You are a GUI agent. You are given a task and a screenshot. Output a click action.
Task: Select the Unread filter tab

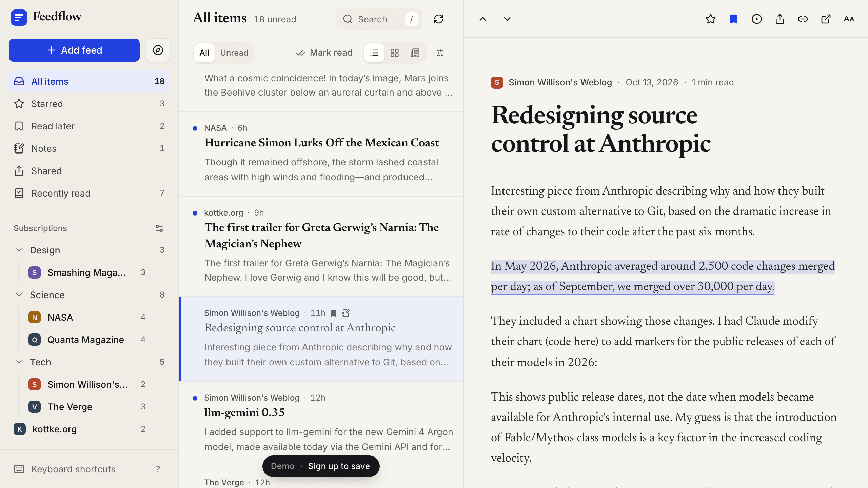tap(234, 53)
